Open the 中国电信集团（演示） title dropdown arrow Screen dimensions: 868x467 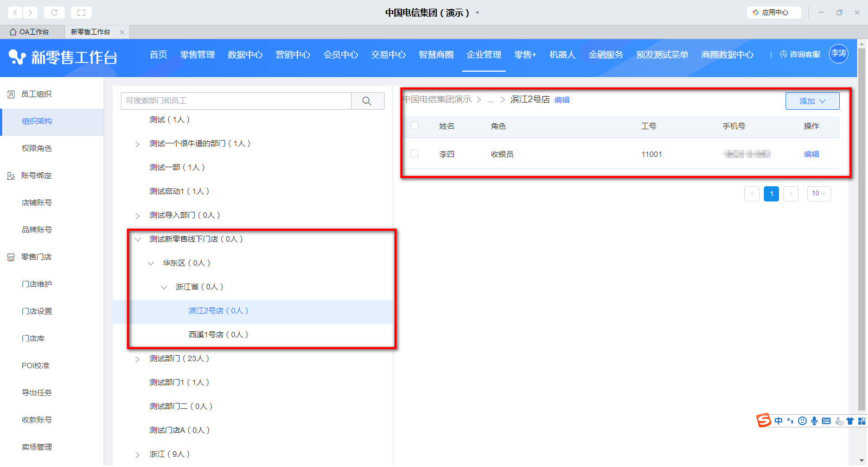click(x=477, y=12)
